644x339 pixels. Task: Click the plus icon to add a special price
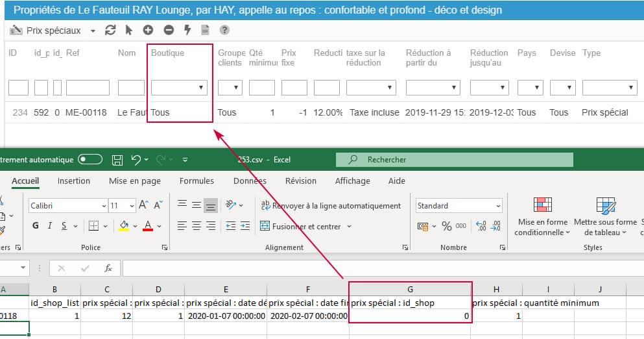(x=148, y=31)
